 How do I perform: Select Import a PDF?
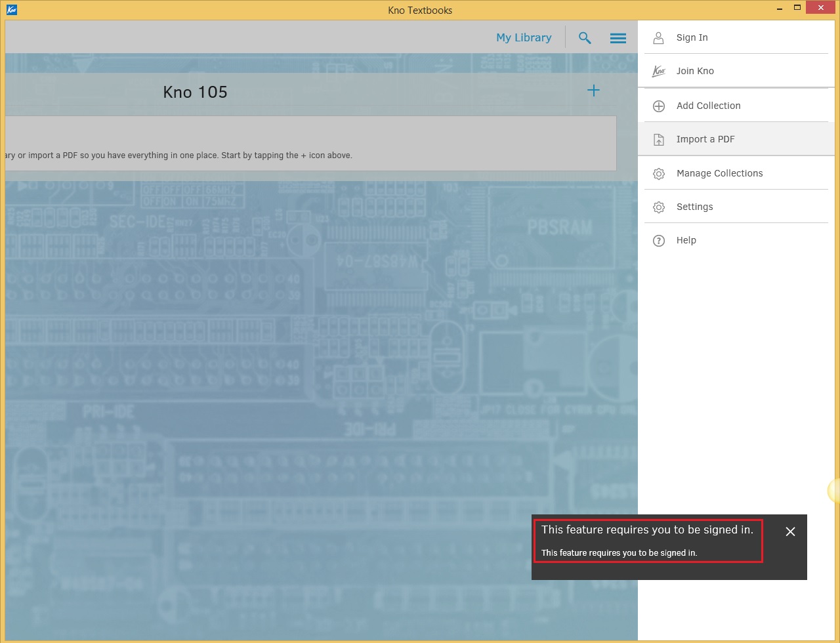click(736, 139)
